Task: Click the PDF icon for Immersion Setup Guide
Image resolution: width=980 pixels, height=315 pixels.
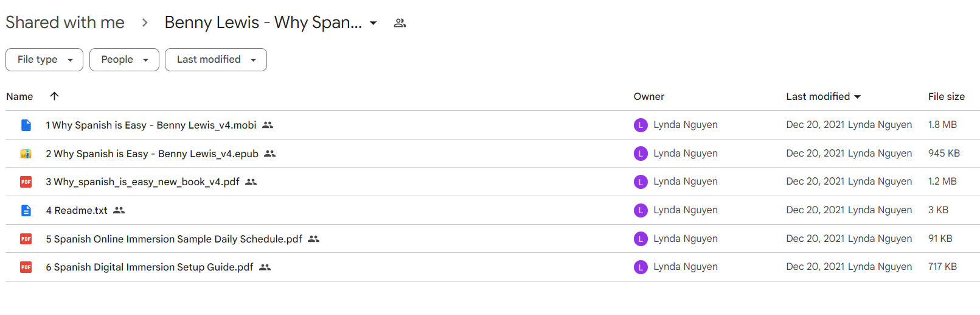Action: (26, 267)
